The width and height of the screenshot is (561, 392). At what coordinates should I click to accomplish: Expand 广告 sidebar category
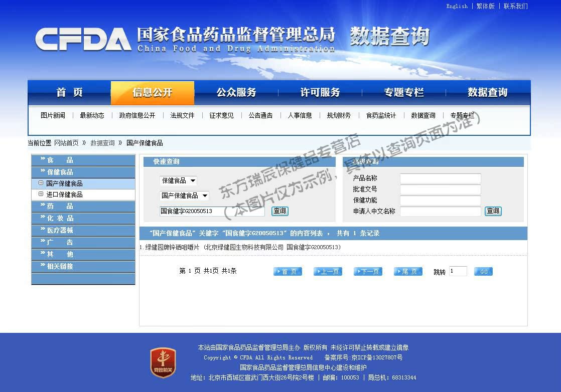pyautogui.click(x=83, y=242)
